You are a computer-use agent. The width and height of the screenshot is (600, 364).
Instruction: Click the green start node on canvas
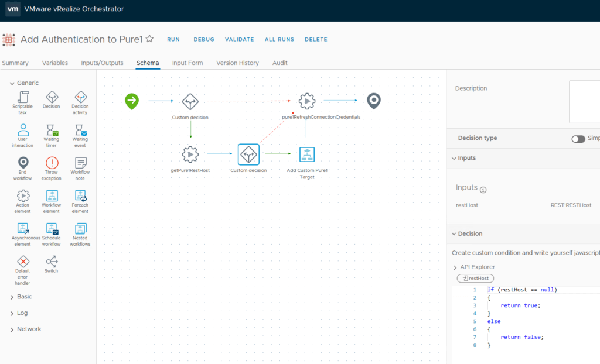point(132,101)
